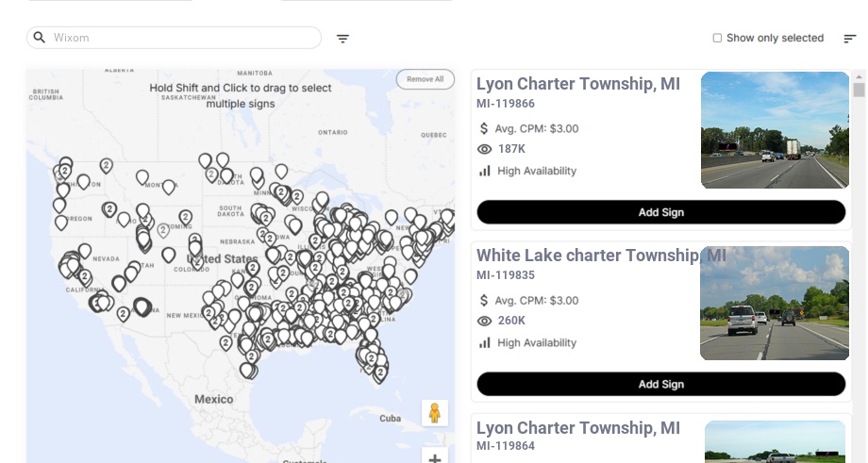The image size is (868, 463).
Task: Open the sort icon at top right
Action: [x=850, y=39]
